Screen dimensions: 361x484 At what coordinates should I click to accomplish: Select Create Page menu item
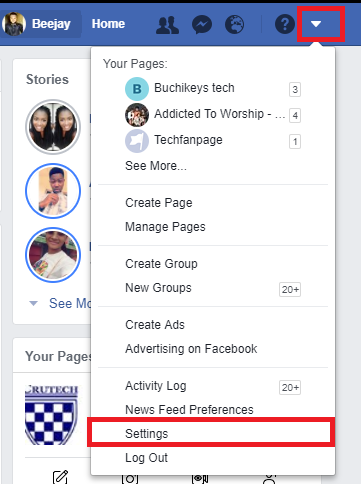[159, 203]
